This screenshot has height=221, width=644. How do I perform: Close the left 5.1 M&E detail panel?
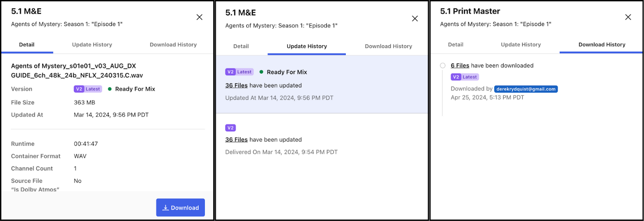199,17
